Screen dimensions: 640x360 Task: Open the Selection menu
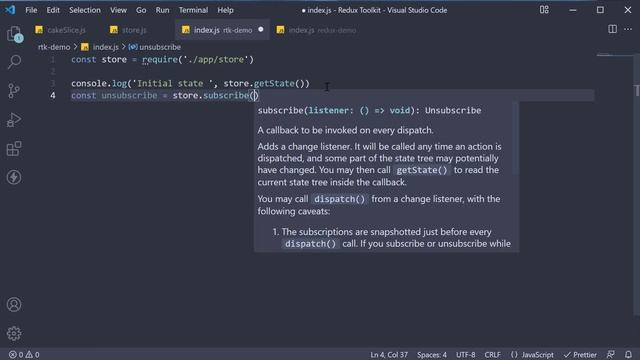(85, 10)
